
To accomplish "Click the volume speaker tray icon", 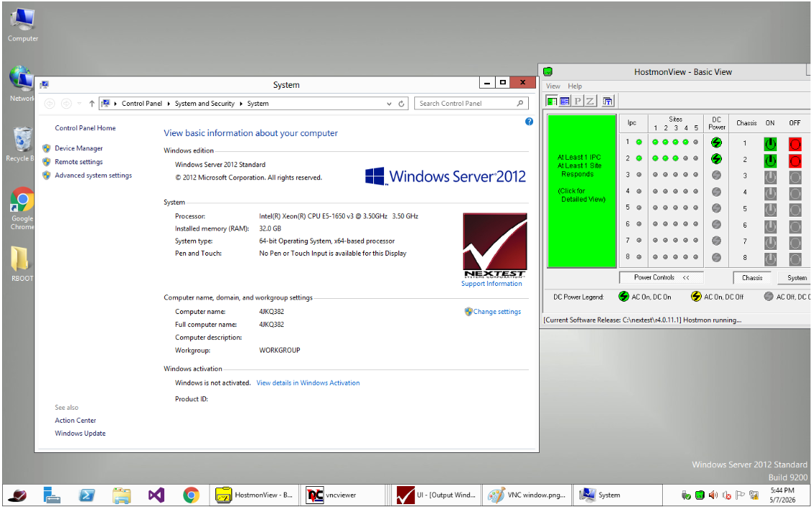I will (713, 495).
